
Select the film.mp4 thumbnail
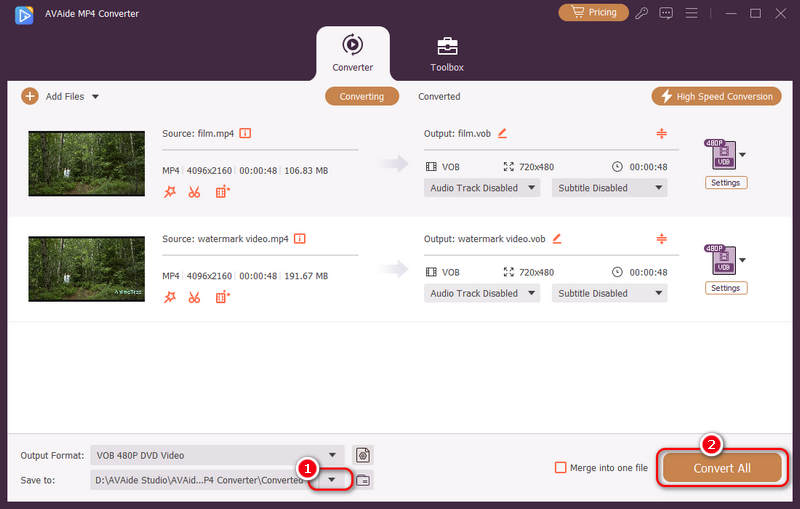[x=87, y=163]
